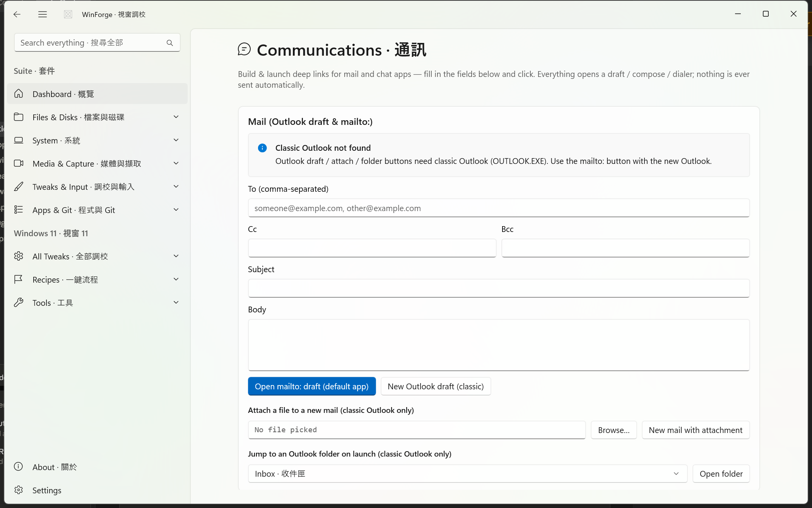
Task: Click the Settings gear icon in sidebar
Action: pos(19,490)
